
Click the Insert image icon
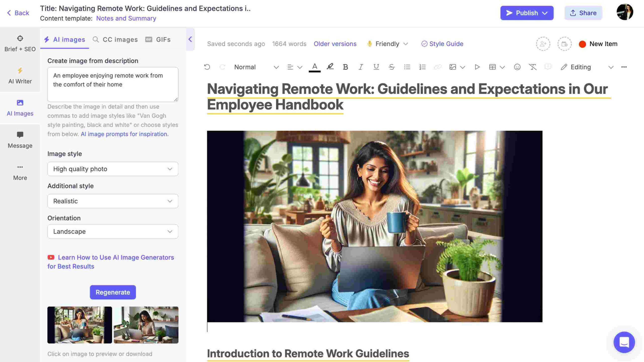[x=452, y=67]
